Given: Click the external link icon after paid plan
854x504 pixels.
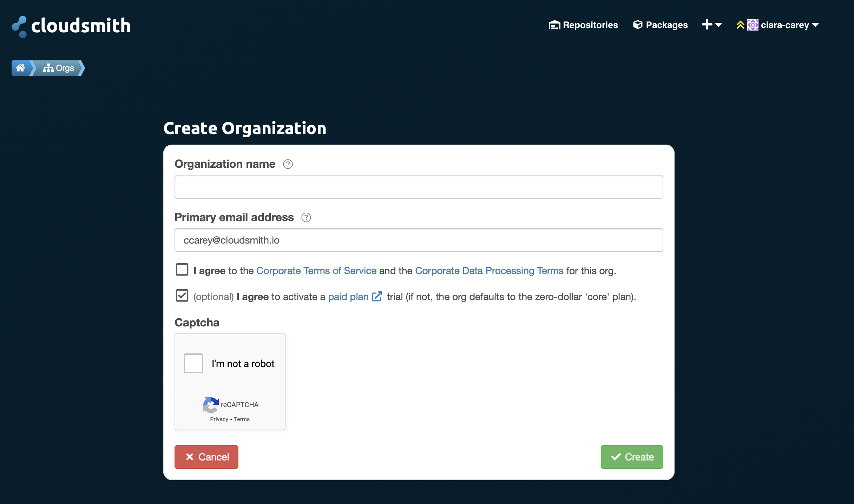Looking at the screenshot, I should (x=377, y=296).
